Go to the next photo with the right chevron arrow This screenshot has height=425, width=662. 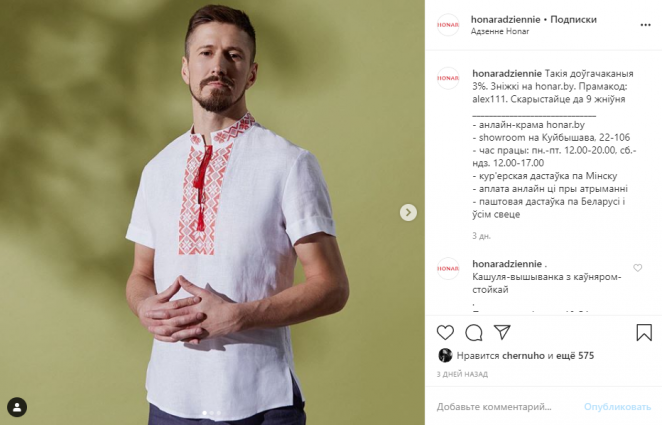pyautogui.click(x=408, y=212)
